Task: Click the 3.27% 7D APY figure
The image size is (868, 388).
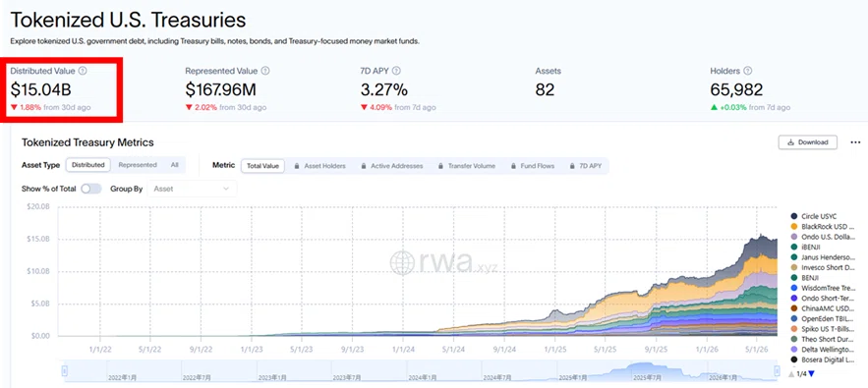Action: click(x=383, y=89)
